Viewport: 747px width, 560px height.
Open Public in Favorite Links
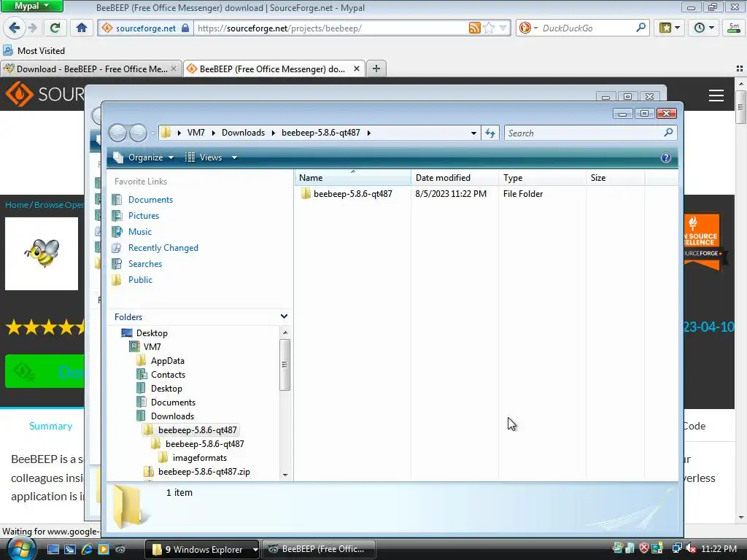point(140,280)
